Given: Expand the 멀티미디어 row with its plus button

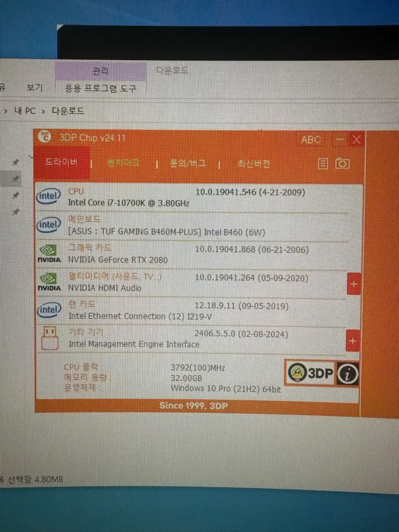Looking at the screenshot, I should [x=354, y=283].
